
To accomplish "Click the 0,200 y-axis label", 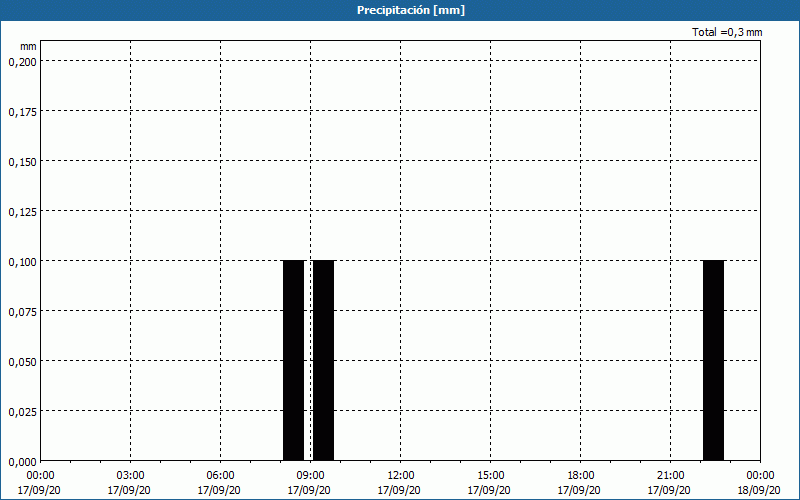I will 22,62.
